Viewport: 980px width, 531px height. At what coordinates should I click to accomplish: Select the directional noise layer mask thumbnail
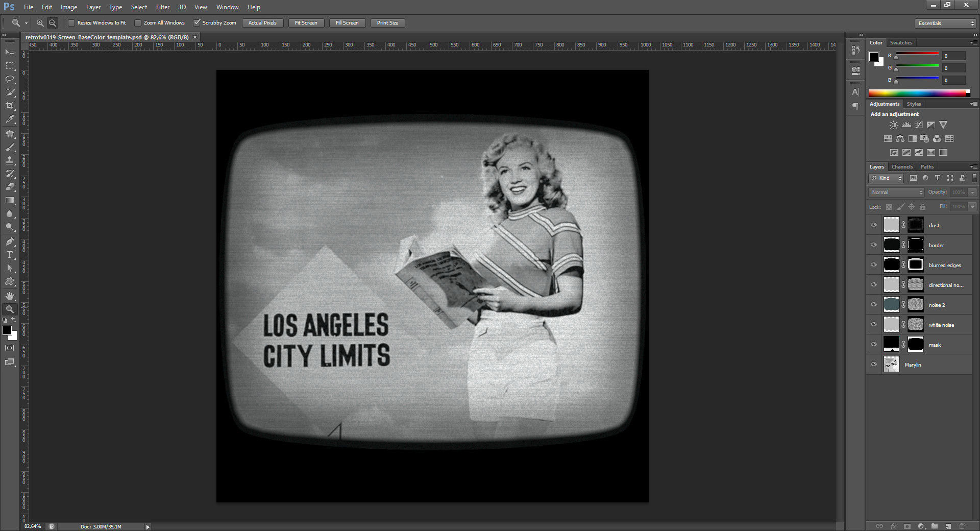[916, 285]
